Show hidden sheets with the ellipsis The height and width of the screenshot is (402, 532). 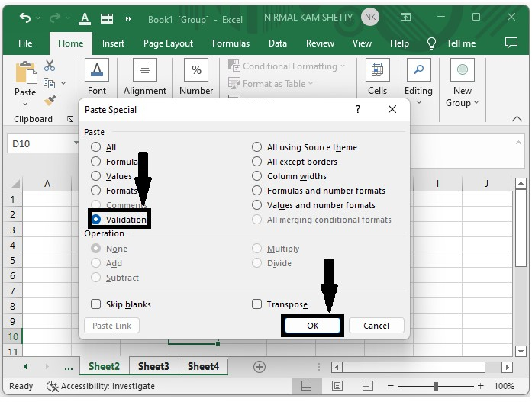coord(69,367)
